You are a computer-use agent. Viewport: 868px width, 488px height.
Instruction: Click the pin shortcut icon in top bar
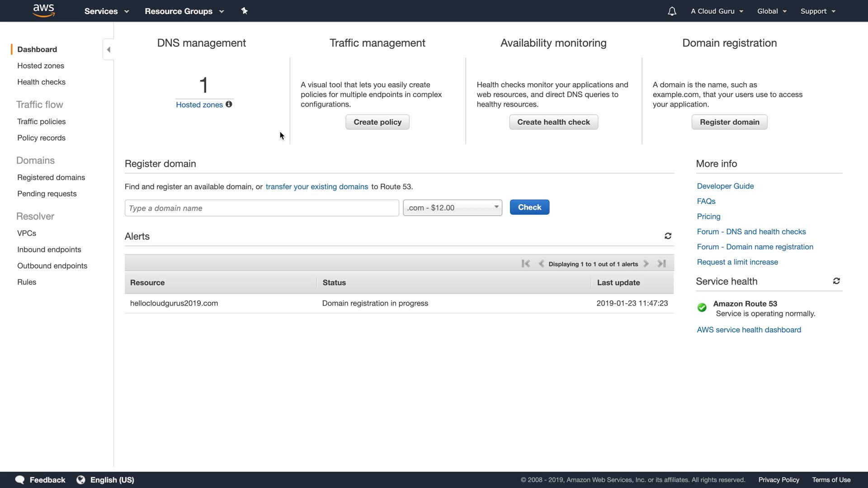click(x=244, y=11)
